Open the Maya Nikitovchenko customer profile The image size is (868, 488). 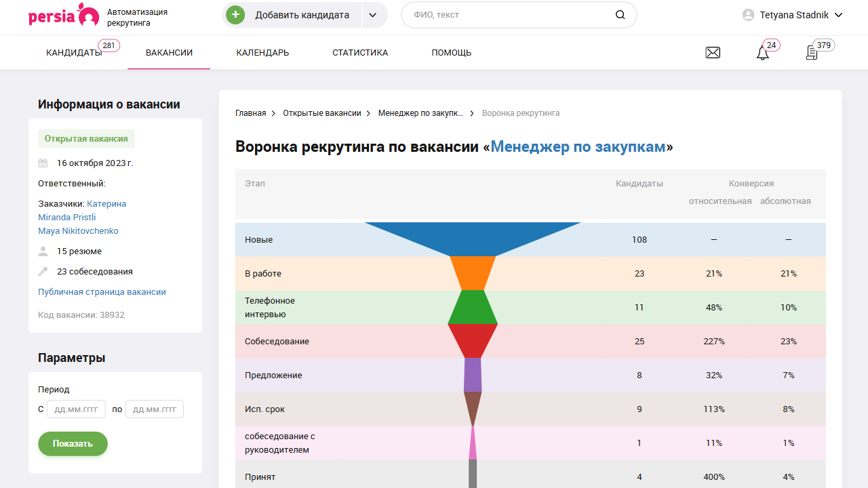(x=78, y=230)
